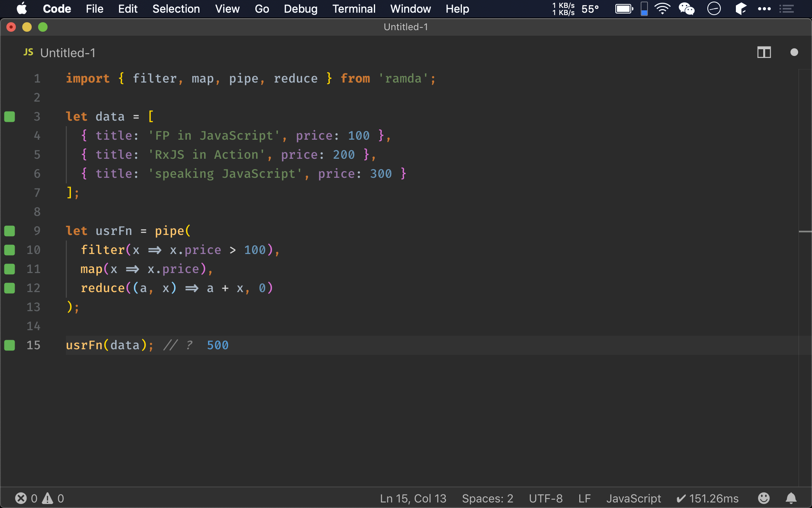Viewport: 812px width, 508px height.
Task: Click the unsaved dot on the tab bar
Action: pos(794,52)
